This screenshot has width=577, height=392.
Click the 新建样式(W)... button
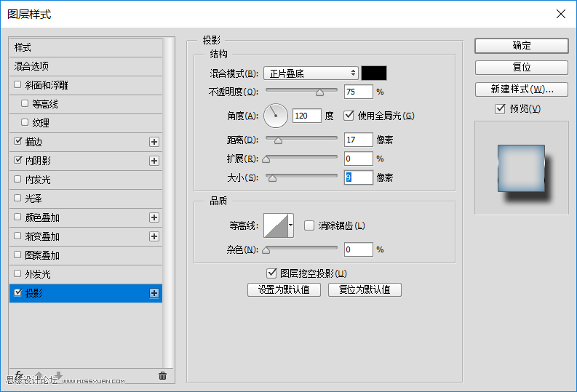tap(522, 89)
